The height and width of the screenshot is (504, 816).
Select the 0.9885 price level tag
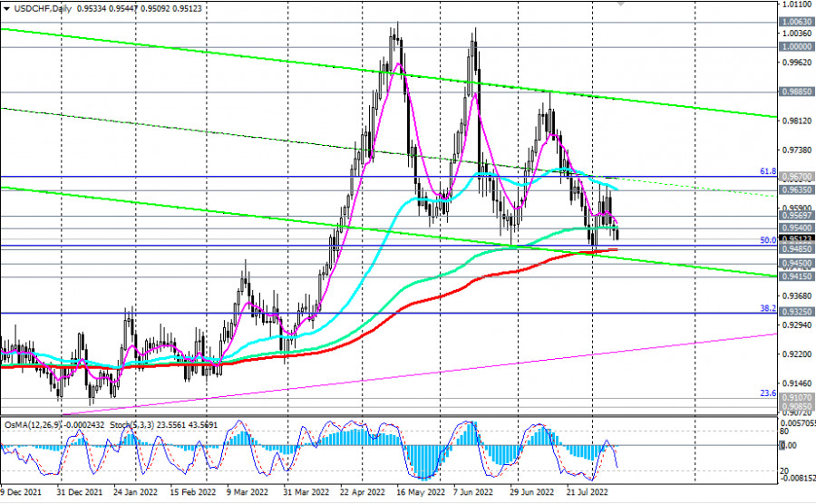point(797,91)
